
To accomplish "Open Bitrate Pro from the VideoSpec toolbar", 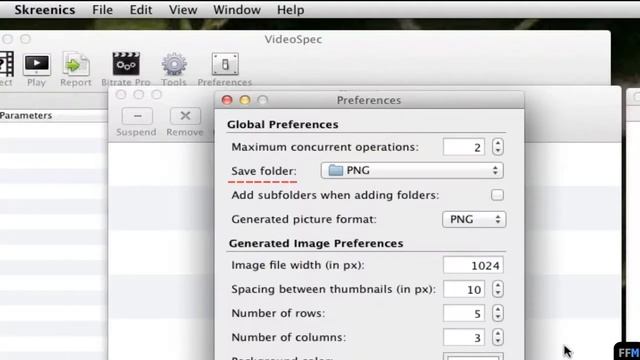I will (126, 64).
